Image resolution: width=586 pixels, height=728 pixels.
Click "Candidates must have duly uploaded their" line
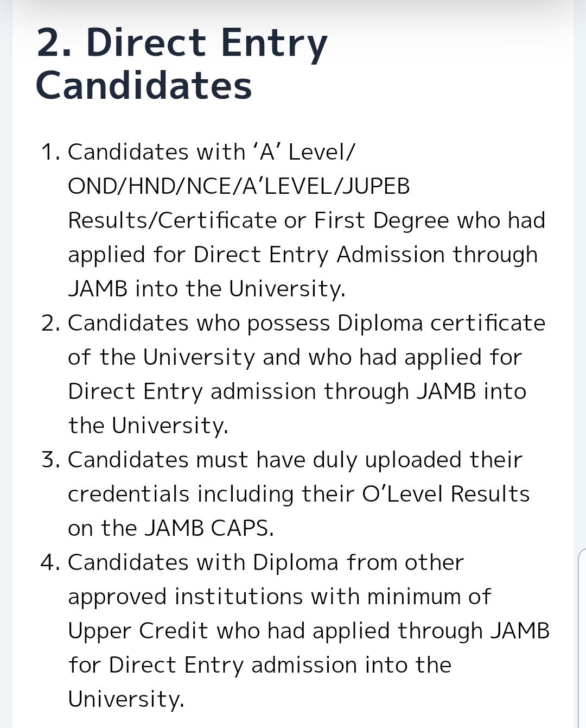pyautogui.click(x=295, y=460)
